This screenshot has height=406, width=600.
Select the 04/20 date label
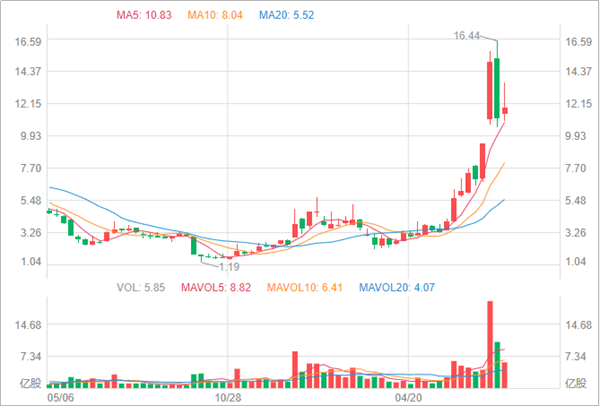click(409, 397)
